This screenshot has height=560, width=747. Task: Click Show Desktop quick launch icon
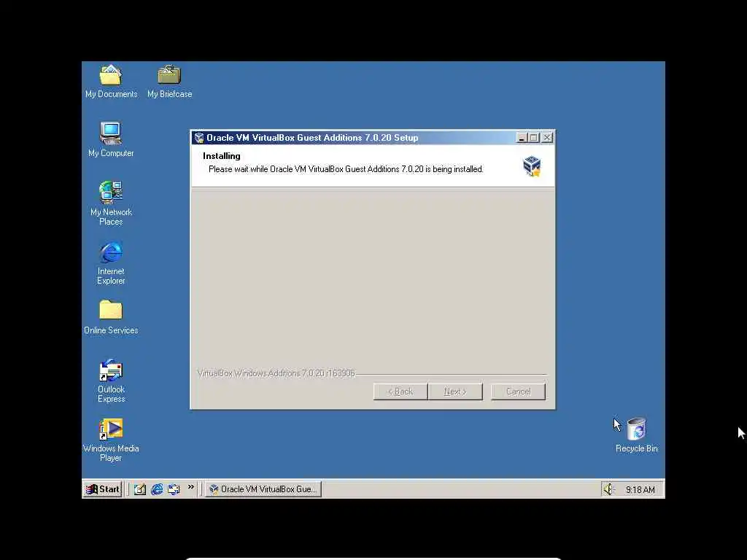pos(139,489)
